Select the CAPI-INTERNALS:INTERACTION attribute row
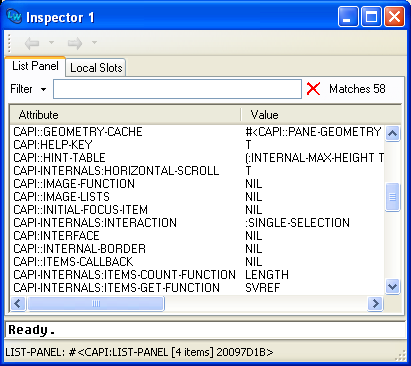 pyautogui.click(x=198, y=223)
